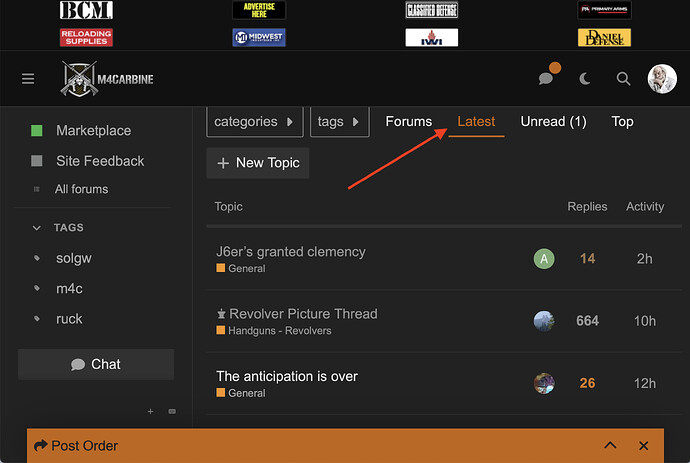Viewport: 690px width, 463px height.
Task: Open the Primary Arms banner
Action: [604, 10]
